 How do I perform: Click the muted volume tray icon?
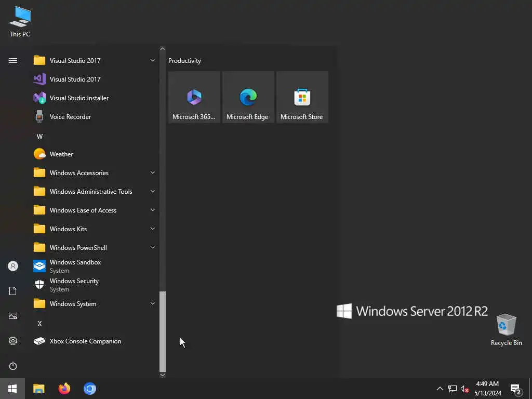(x=464, y=389)
